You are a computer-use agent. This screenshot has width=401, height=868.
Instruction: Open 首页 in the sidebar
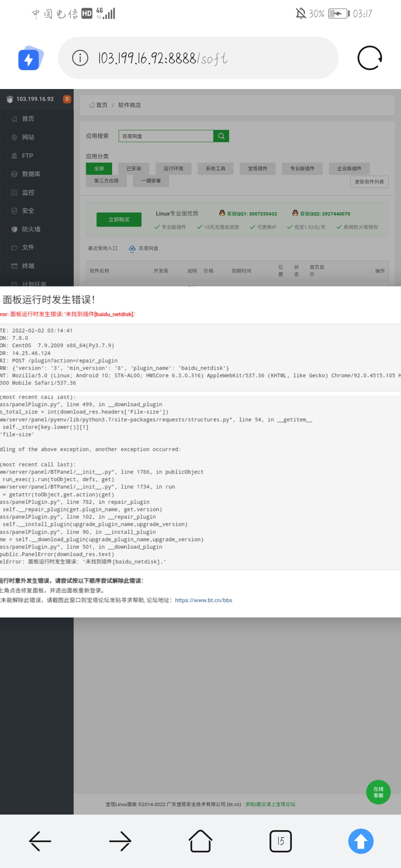click(x=28, y=119)
